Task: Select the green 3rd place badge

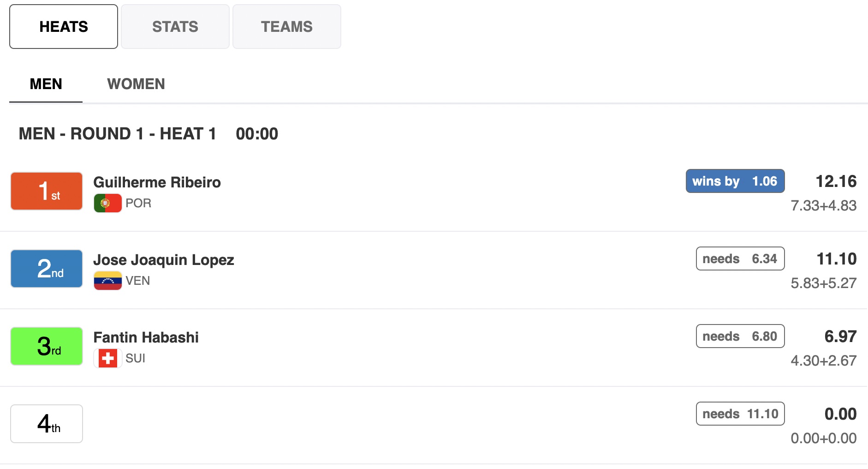Action: pyautogui.click(x=47, y=346)
